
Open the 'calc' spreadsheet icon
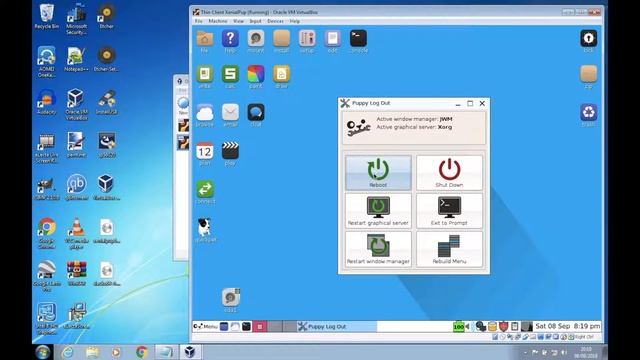point(230,76)
